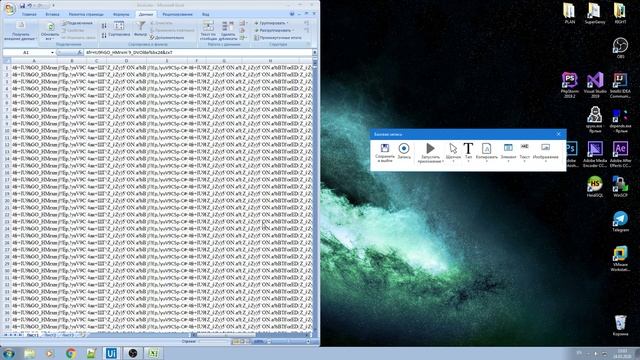
Task: Open the Разгруппировать dropdown
Action: point(273,30)
